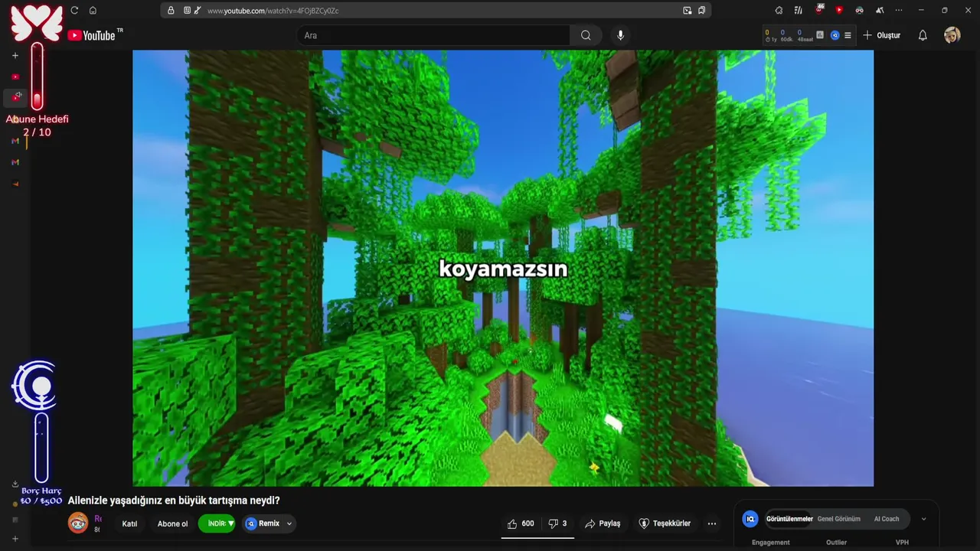
Task: Click the magnifier search button
Action: pyautogui.click(x=586, y=35)
